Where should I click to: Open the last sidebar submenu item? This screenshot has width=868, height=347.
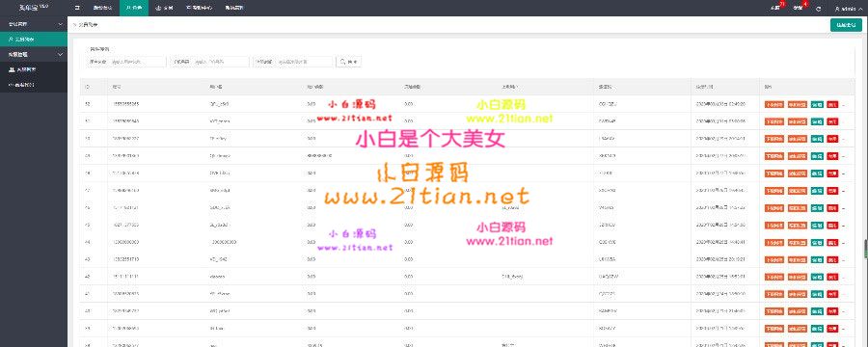tap(33, 85)
